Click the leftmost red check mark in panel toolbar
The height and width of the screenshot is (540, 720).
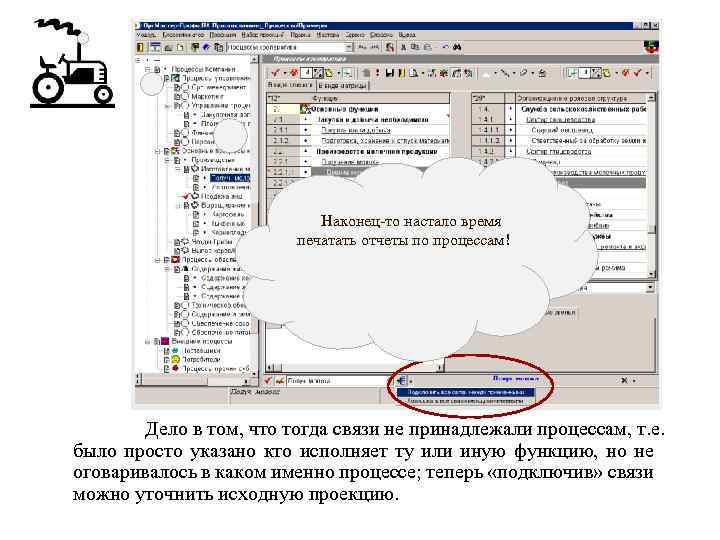coord(276,73)
